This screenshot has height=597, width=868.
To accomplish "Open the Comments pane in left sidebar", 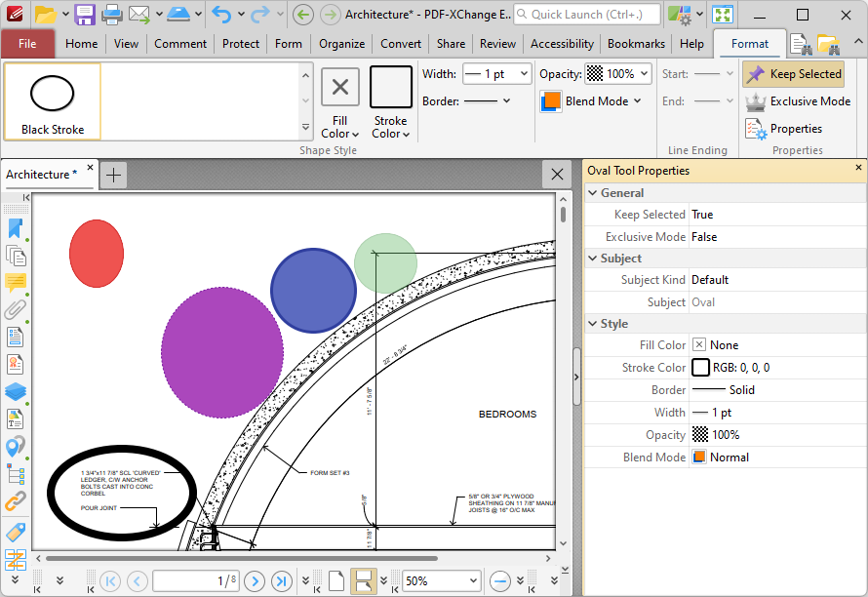I will click(16, 283).
